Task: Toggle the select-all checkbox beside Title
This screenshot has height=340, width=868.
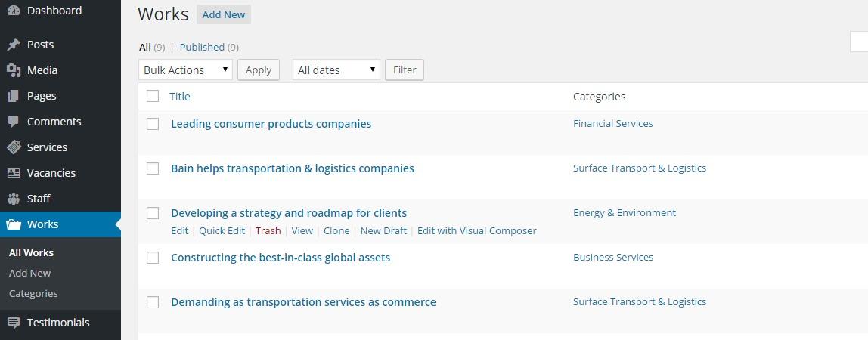Action: click(153, 96)
